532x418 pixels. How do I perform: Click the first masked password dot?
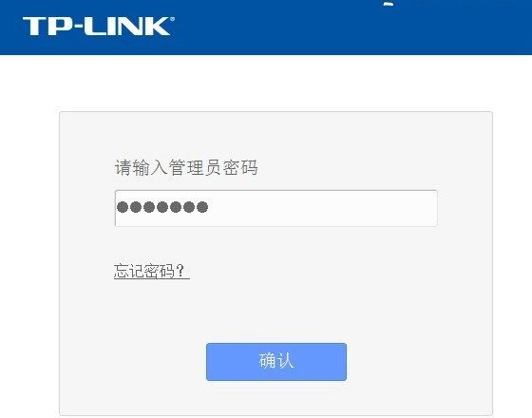pyautogui.click(x=123, y=207)
